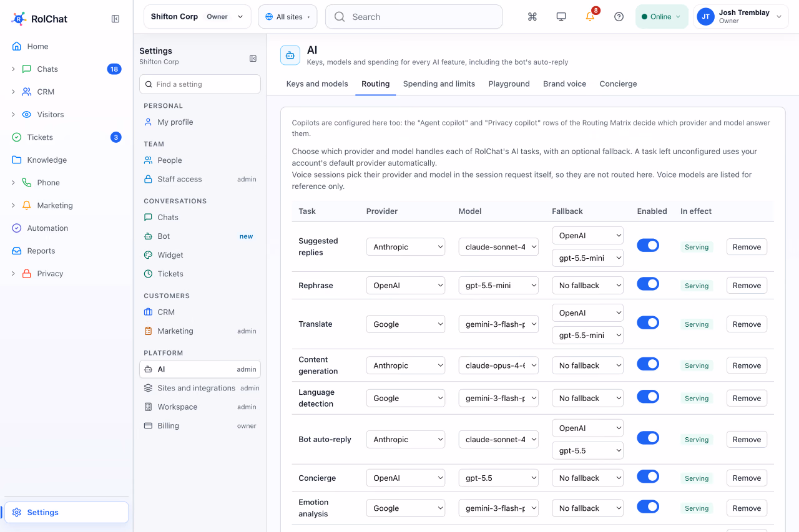Remove the Rephrase routing row
The height and width of the screenshot is (532, 799).
(747, 286)
